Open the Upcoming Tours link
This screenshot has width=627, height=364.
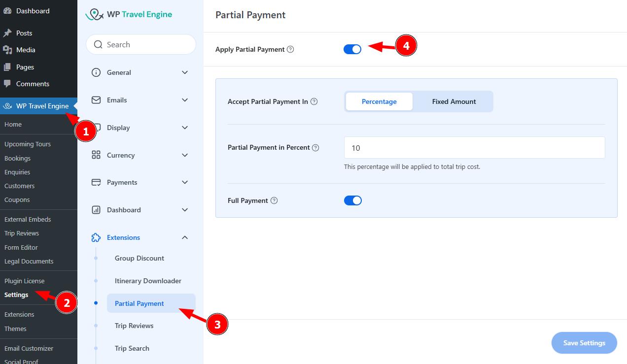click(x=28, y=144)
